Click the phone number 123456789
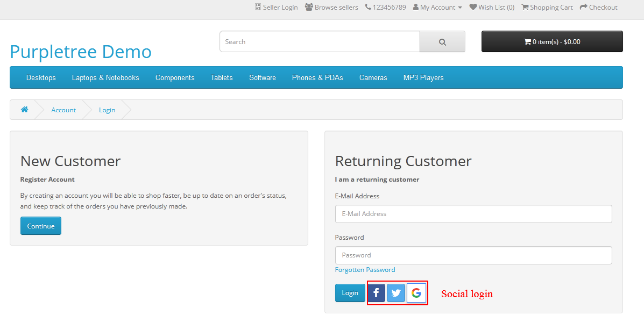 tap(385, 8)
